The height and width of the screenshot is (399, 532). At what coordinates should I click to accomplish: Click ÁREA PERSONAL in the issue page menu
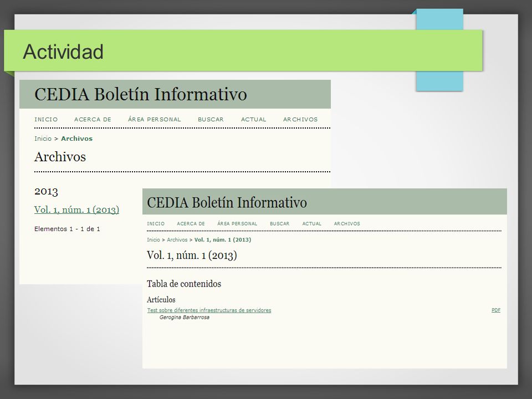[237, 223]
